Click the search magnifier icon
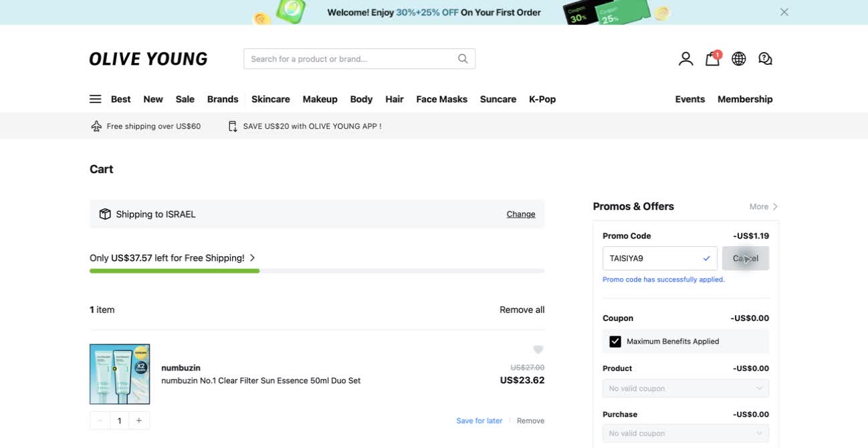 [x=463, y=59]
